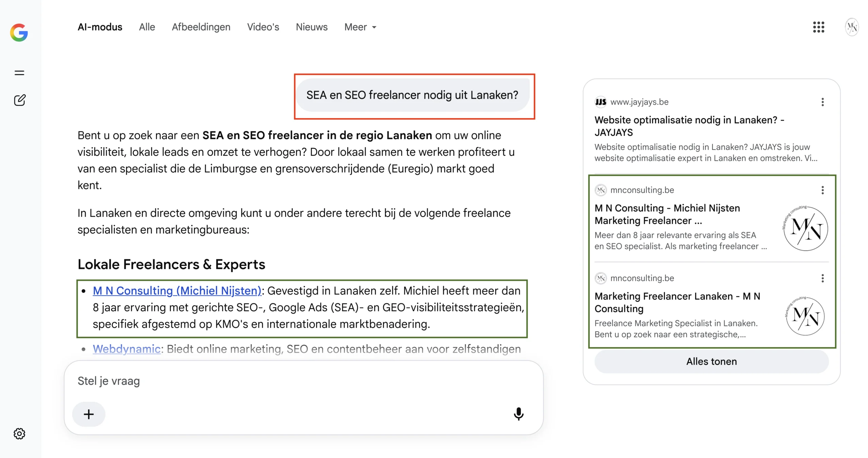
Task: Click the favicon of Marketing Freelancer Lanaken result
Action: click(600, 279)
